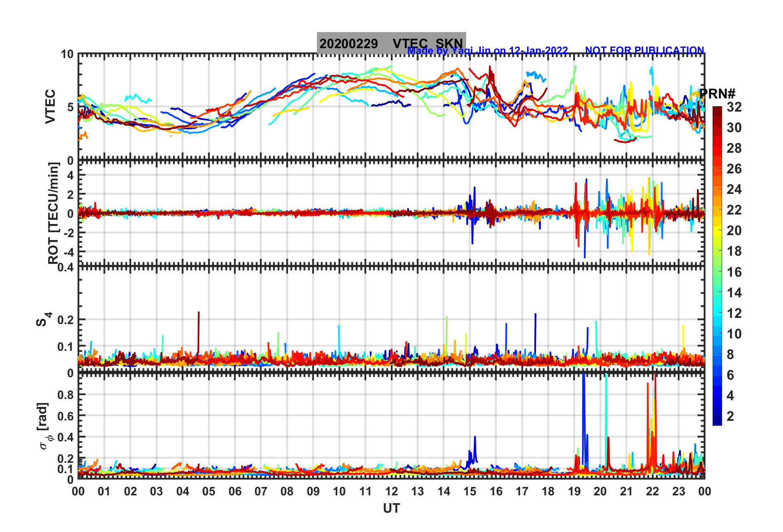Screen dimensions: 783x532
Task: Click x-axis tick label 12
Action: [391, 491]
